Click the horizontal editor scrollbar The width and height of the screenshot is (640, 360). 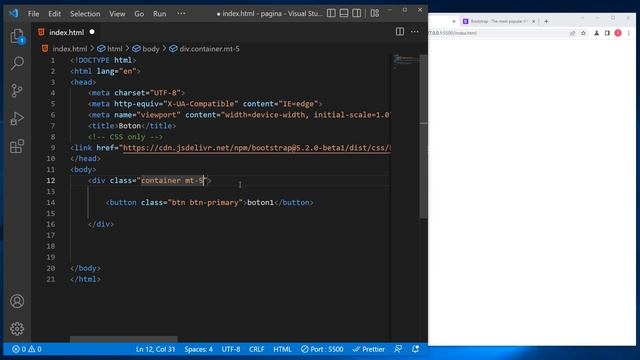[x=124, y=339]
